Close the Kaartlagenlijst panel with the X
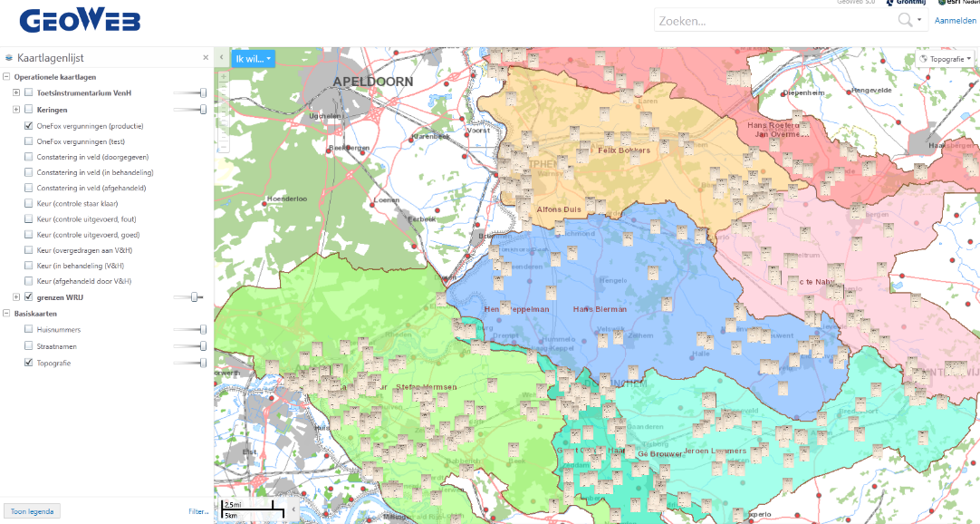Viewport: 980px width, 524px height. pyautogui.click(x=206, y=58)
